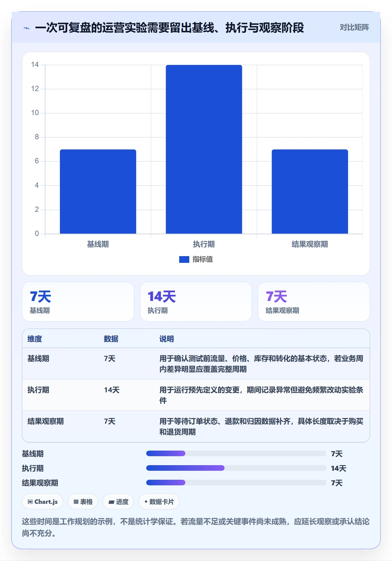The width and height of the screenshot is (392, 561).
Task: Click the 基线期 x-axis label
Action: click(x=98, y=244)
